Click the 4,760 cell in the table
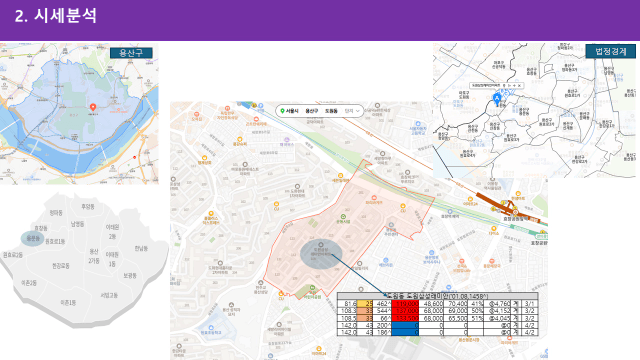Viewport: 640px width, 360px height. 498,304
